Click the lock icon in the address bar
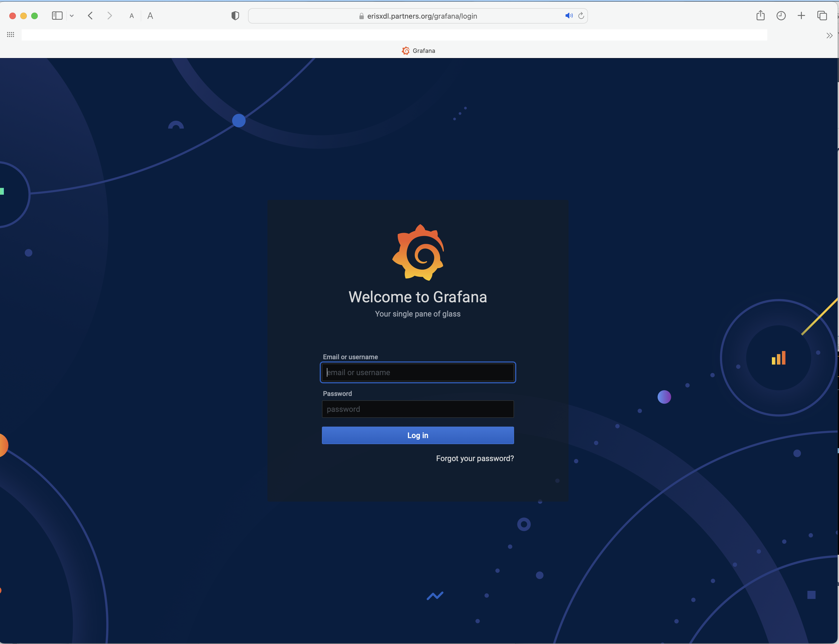Image resolution: width=839 pixels, height=644 pixels. (x=361, y=16)
